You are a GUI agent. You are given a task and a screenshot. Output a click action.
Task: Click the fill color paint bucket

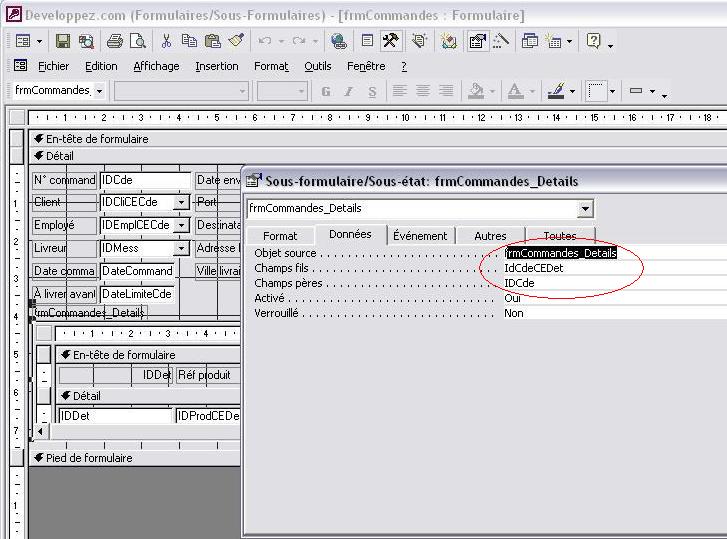475,91
